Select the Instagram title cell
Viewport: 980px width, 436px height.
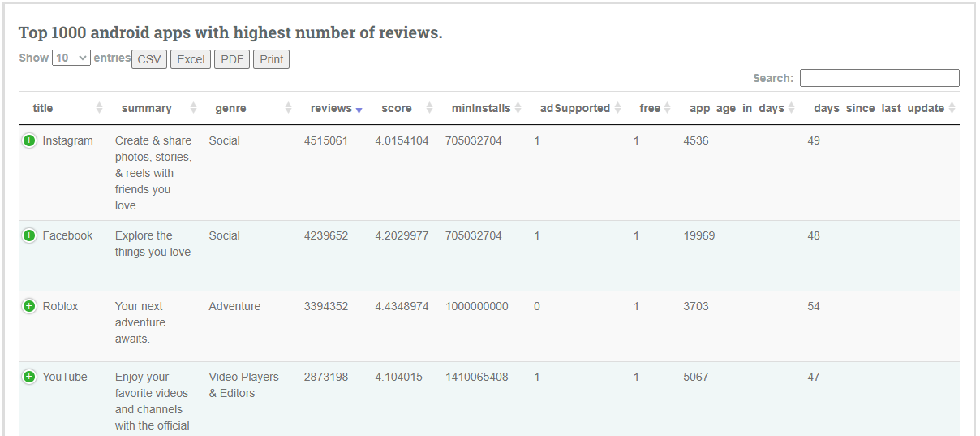(x=67, y=140)
